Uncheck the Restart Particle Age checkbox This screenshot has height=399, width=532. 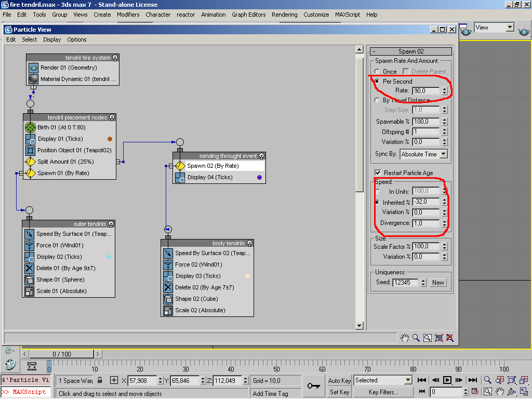[x=378, y=173]
